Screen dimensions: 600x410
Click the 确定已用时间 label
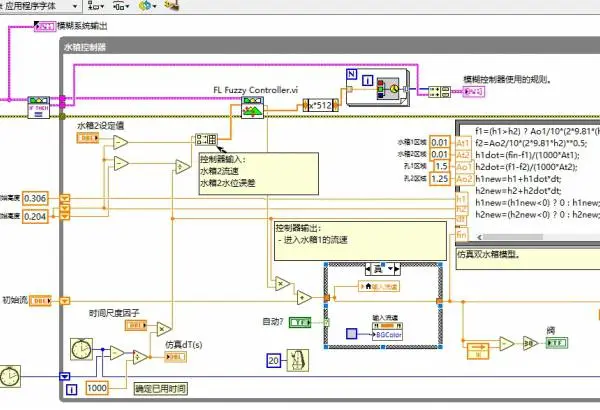(160, 389)
